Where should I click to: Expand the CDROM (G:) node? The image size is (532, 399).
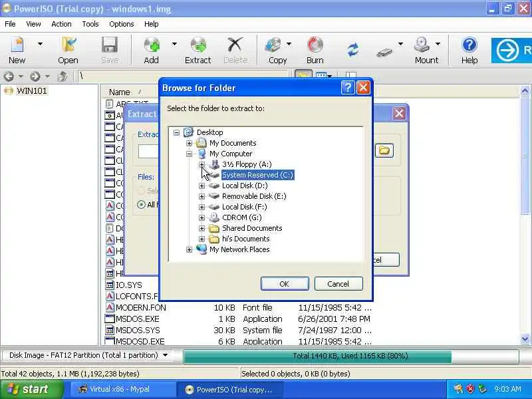pyautogui.click(x=202, y=217)
